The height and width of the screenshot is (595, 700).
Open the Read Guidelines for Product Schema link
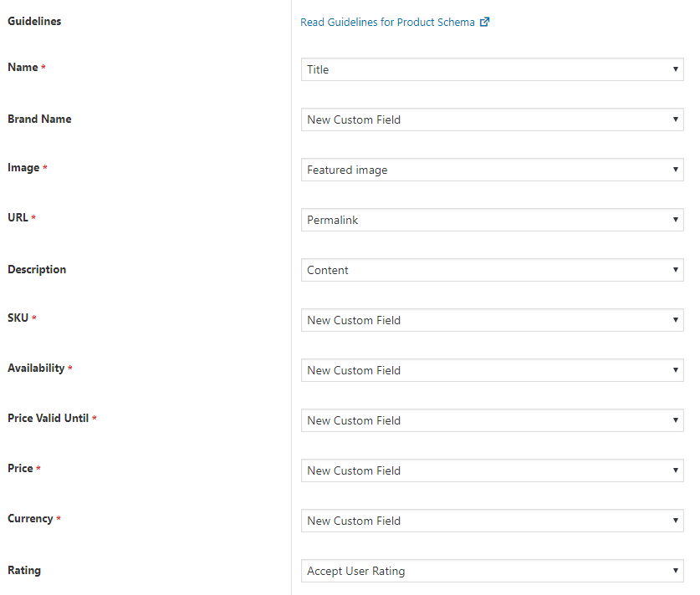coord(387,23)
